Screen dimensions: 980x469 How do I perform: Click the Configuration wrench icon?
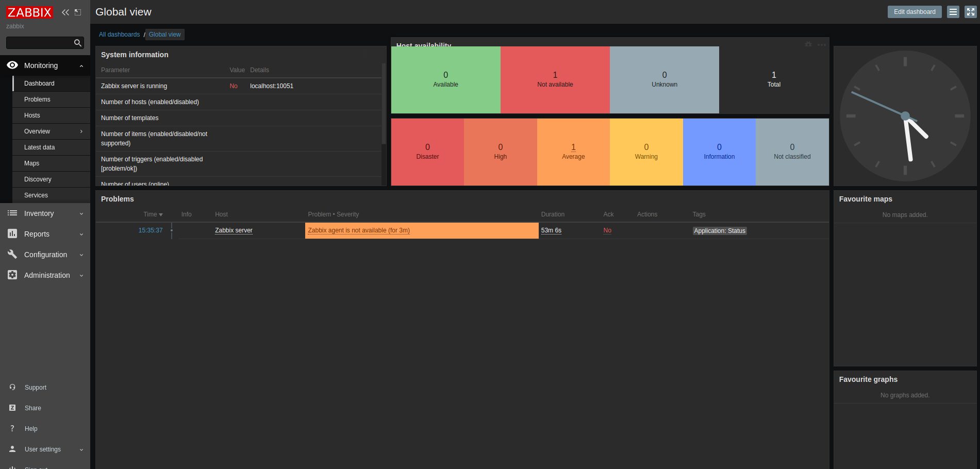[12, 254]
